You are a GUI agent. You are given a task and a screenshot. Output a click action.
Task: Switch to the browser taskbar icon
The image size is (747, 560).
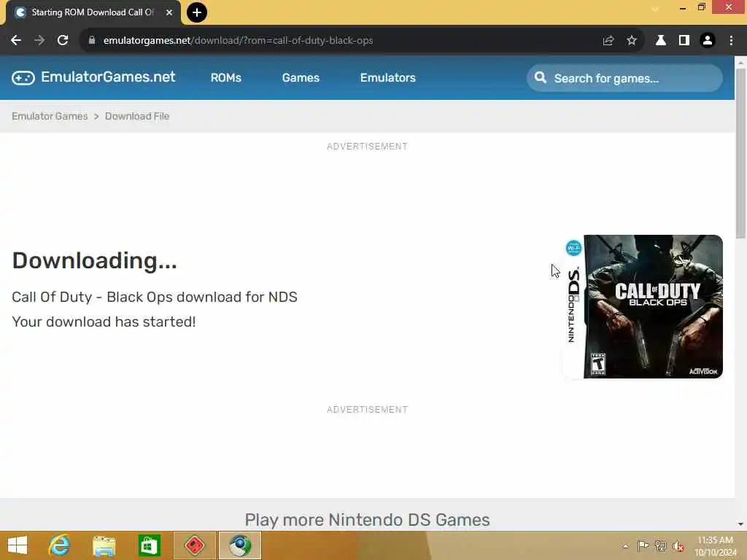[240, 545]
